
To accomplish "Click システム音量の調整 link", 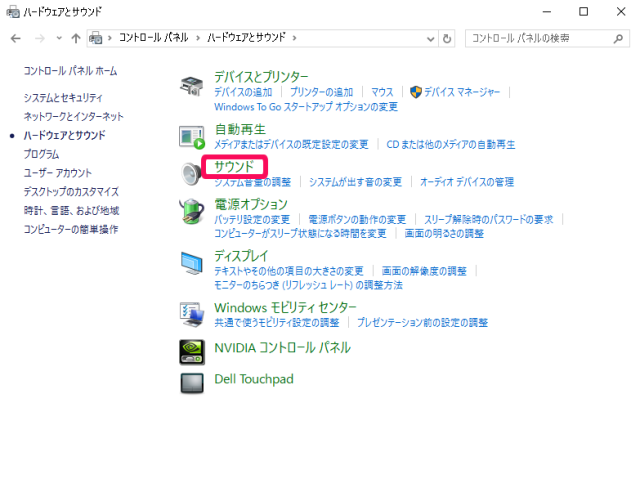I will tap(253, 182).
